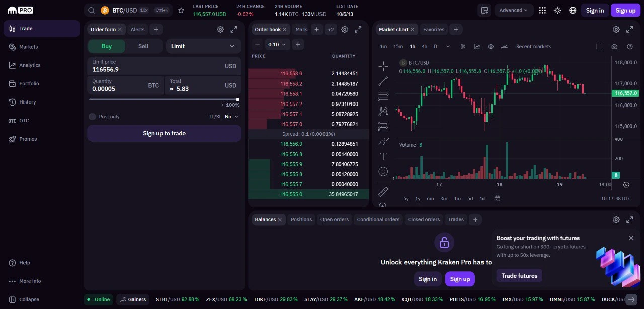The image size is (644, 309).
Task: Open Portfolio from the left sidebar
Action: [x=29, y=84]
